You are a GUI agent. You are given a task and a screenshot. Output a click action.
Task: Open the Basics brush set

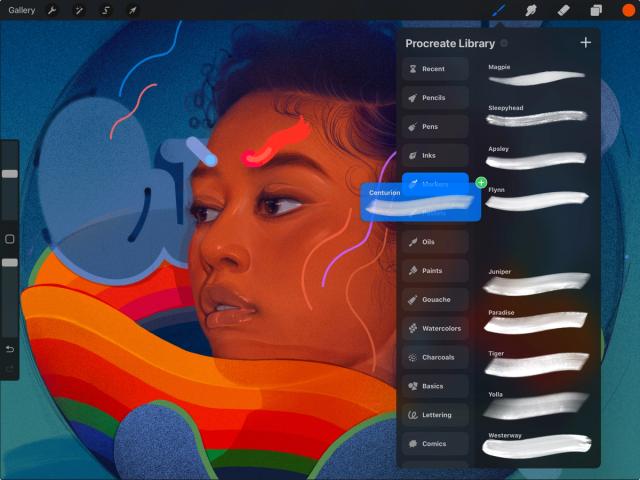click(x=435, y=386)
